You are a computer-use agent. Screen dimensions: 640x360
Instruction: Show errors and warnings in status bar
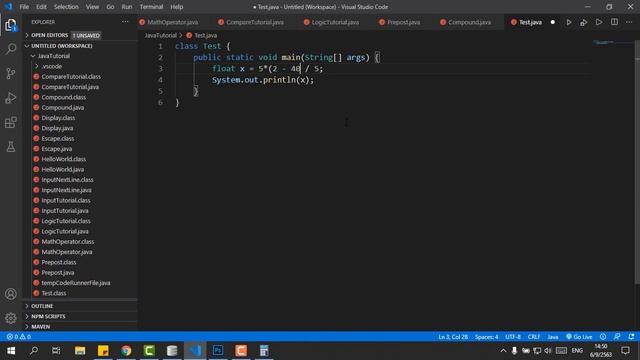[19, 337]
